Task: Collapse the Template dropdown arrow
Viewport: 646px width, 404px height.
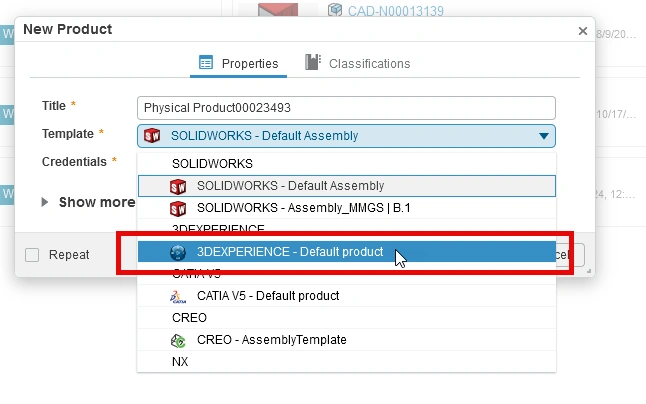Action: click(x=543, y=136)
